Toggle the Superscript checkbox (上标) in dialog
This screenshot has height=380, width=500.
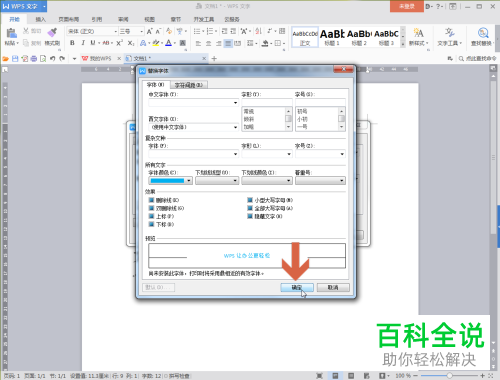(151, 216)
